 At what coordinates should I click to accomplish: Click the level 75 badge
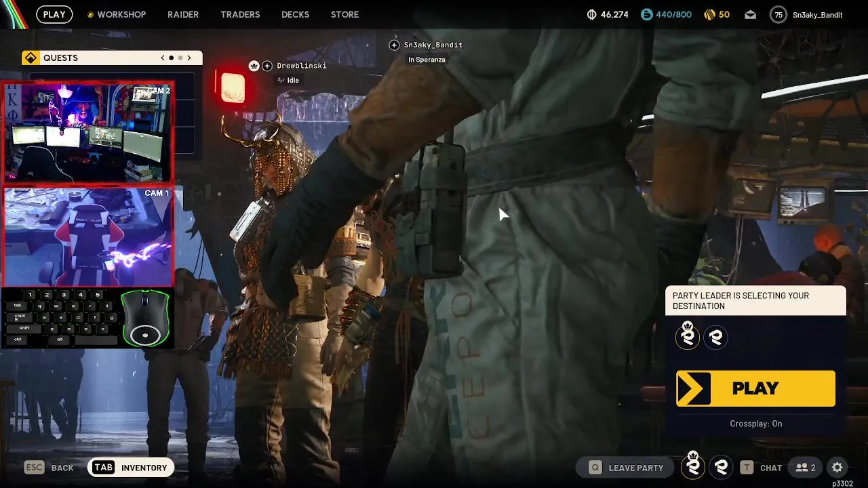[x=778, y=15]
